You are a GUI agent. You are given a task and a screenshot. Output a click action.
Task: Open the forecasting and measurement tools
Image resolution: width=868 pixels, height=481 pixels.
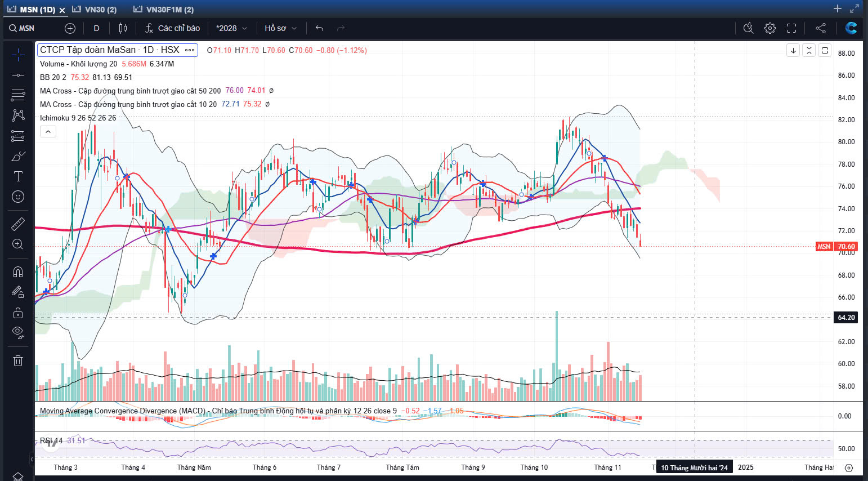click(x=18, y=136)
